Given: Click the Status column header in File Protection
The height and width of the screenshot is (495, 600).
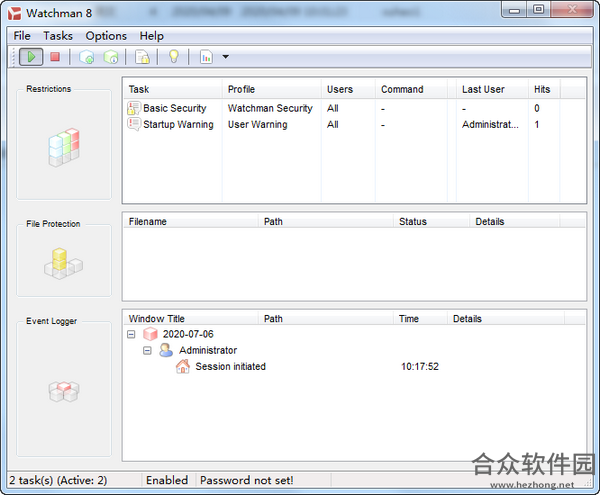Looking at the screenshot, I should 432,221.
